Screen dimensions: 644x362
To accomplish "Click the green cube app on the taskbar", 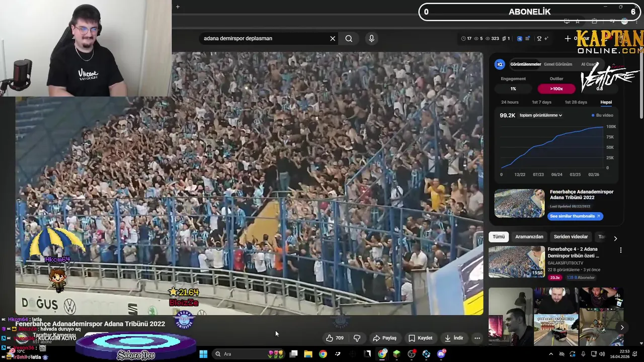I will 396,354.
